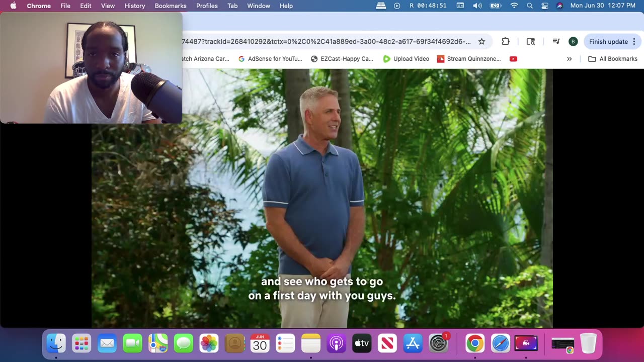Viewport: 644px width, 362px height.
Task: Open the media controls icon in Chrome toolbar
Action: tap(556, 42)
